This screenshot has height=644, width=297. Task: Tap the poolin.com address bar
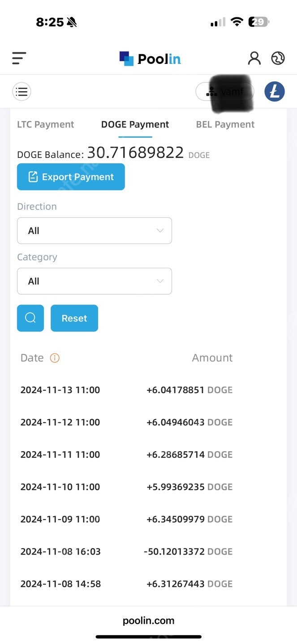(x=148, y=621)
